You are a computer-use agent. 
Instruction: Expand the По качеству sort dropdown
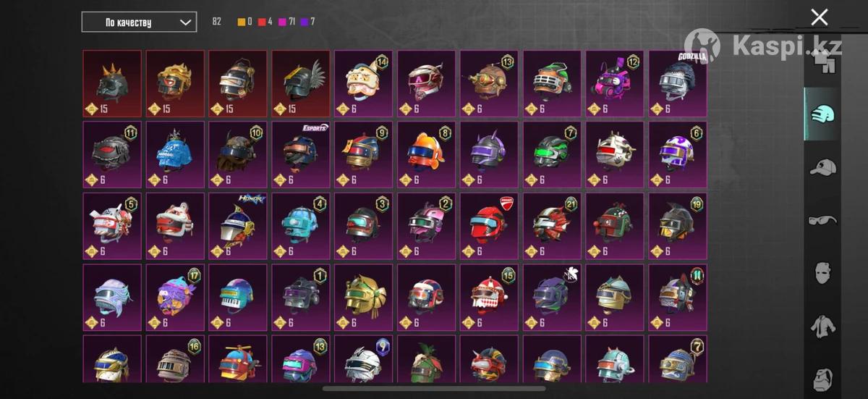139,22
